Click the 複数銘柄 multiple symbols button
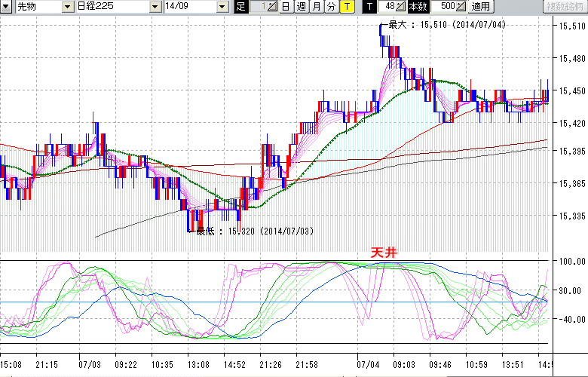The height and width of the screenshot is (377, 588). [x=565, y=7]
